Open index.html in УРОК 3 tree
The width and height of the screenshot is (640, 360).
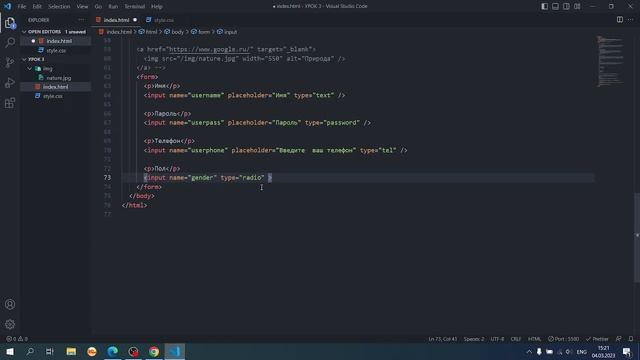56,87
